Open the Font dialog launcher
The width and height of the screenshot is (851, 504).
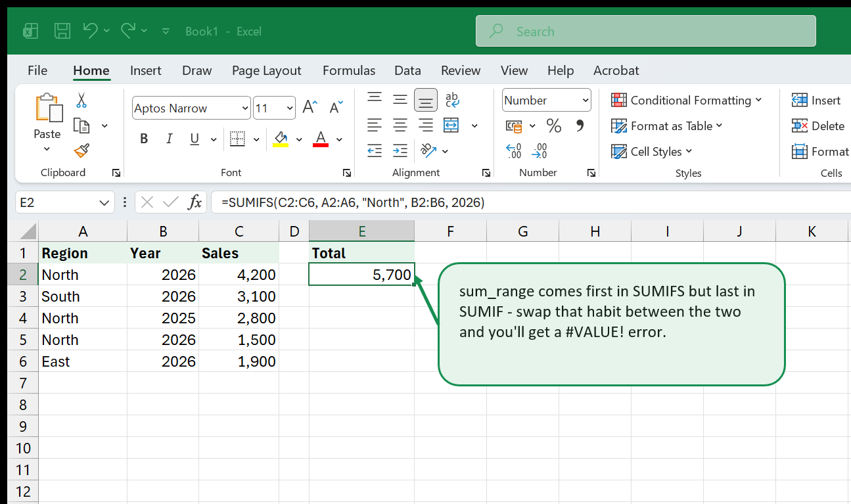point(346,173)
